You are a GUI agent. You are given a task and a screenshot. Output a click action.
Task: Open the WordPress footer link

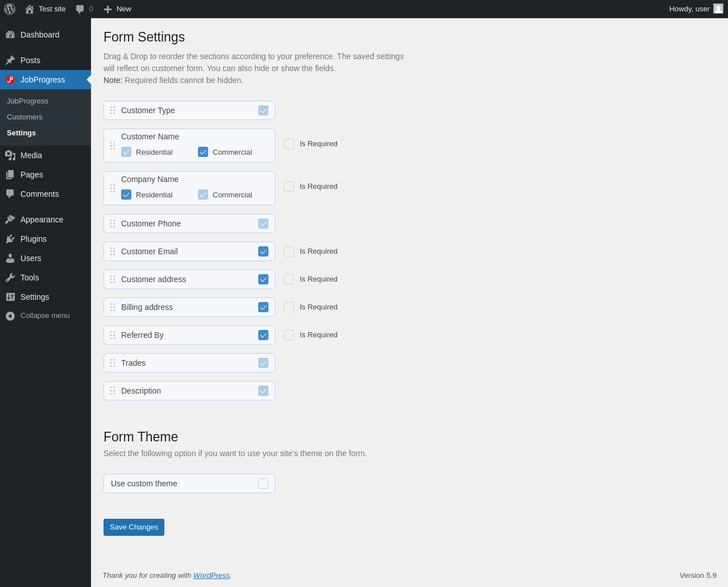click(x=211, y=576)
